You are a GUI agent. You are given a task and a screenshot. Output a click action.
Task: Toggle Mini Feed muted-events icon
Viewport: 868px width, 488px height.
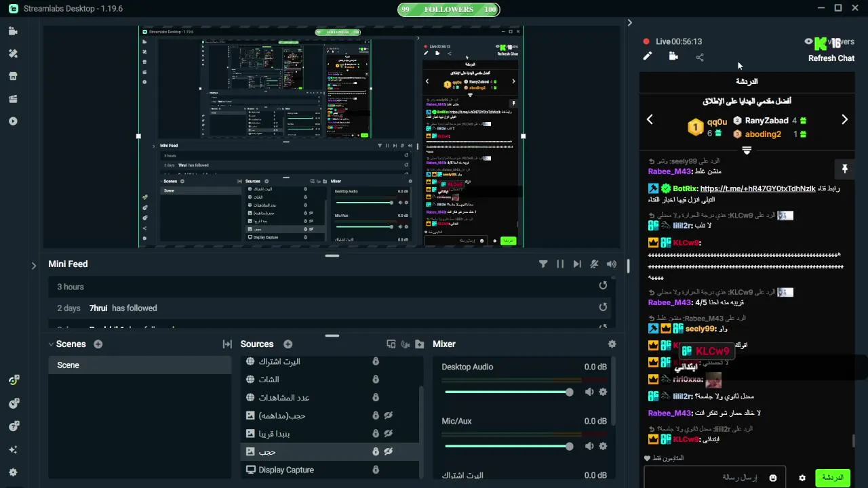tap(595, 264)
